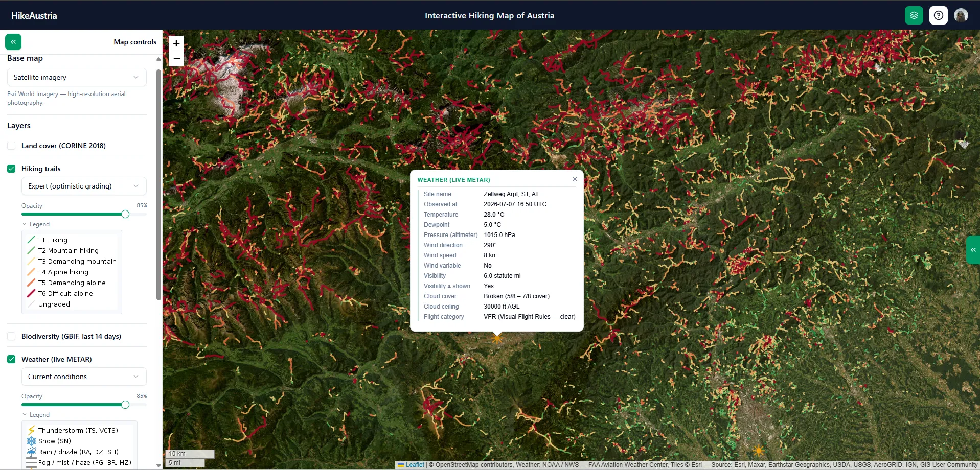
Task: Click the 'Interactive Hiking Map of Austria' title
Action: (x=490, y=16)
